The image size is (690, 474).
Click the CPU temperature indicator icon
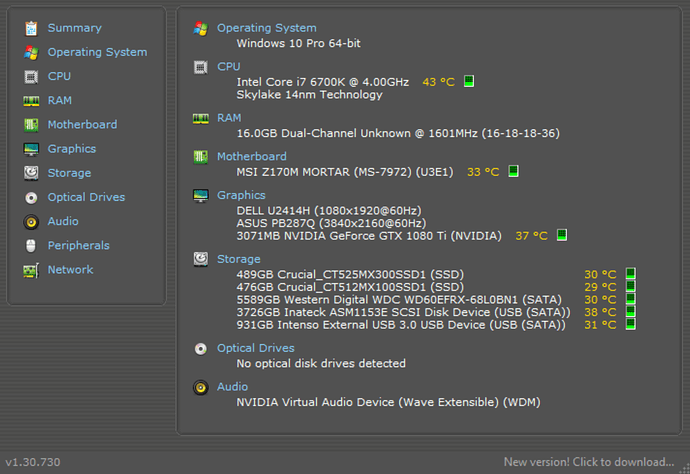(469, 81)
